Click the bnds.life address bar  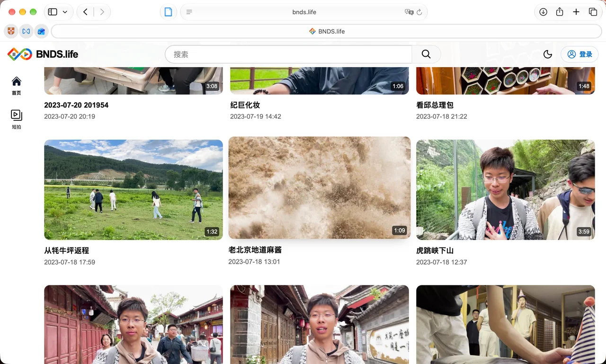pyautogui.click(x=304, y=12)
